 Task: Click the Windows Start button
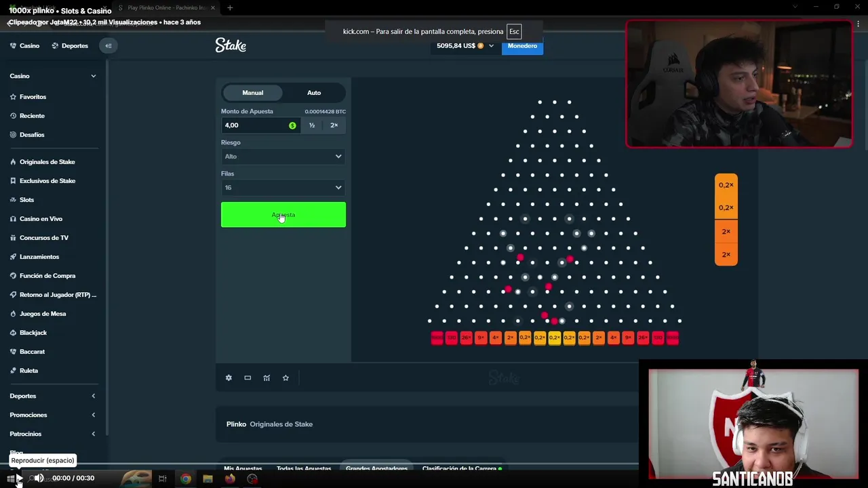click(9, 479)
